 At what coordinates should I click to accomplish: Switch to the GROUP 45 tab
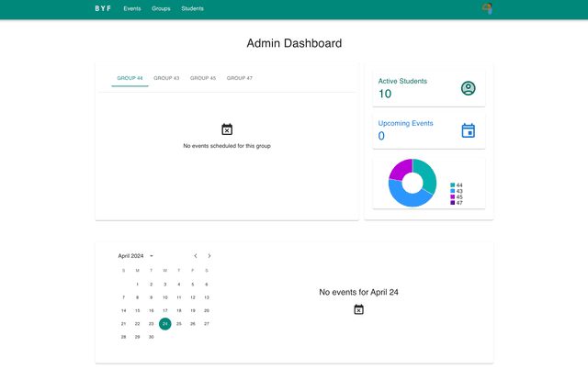203,78
